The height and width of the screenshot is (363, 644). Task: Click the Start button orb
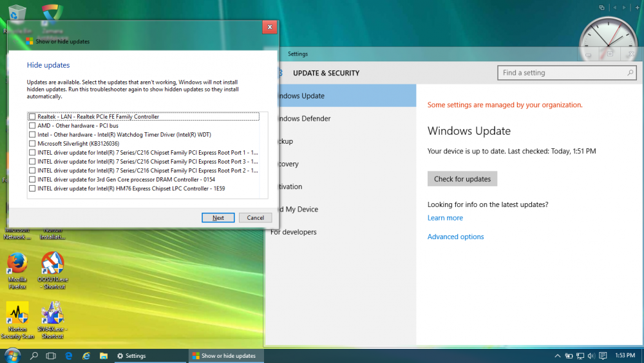pos(12,356)
